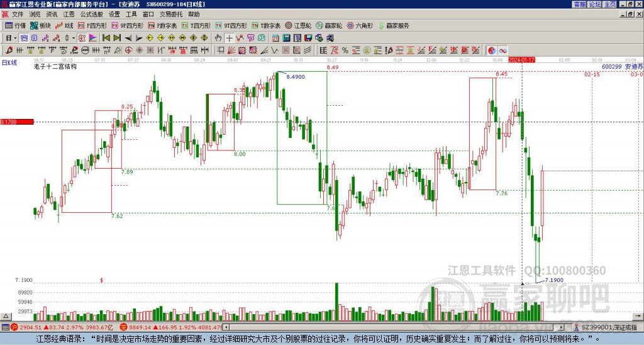Click the triangle button at volume pane corner
Screen dimensions: 644x345
click(x=6, y=316)
